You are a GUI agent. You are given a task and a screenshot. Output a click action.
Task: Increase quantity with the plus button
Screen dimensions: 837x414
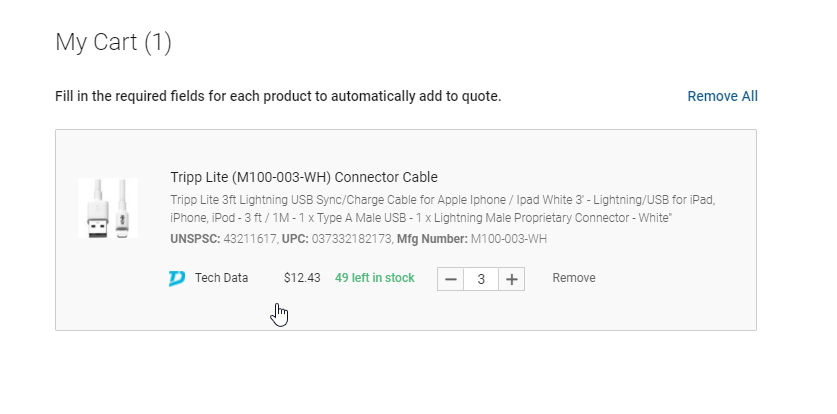(512, 279)
